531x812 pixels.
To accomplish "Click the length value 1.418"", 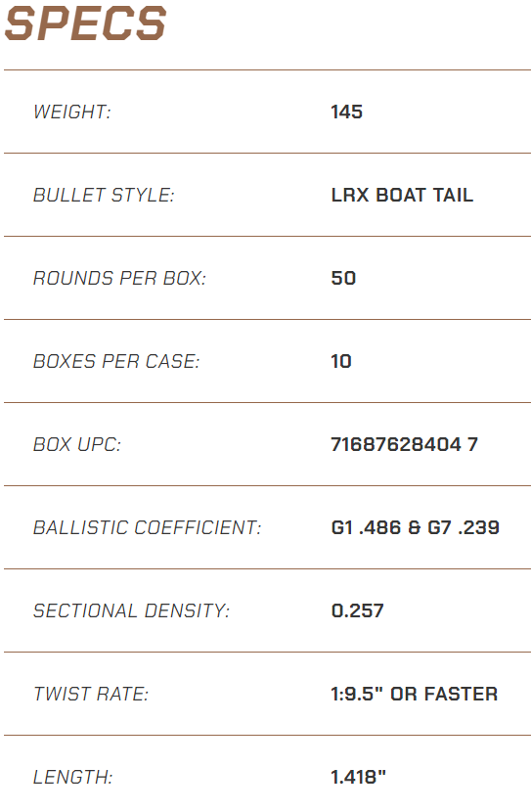I will (358, 777).
